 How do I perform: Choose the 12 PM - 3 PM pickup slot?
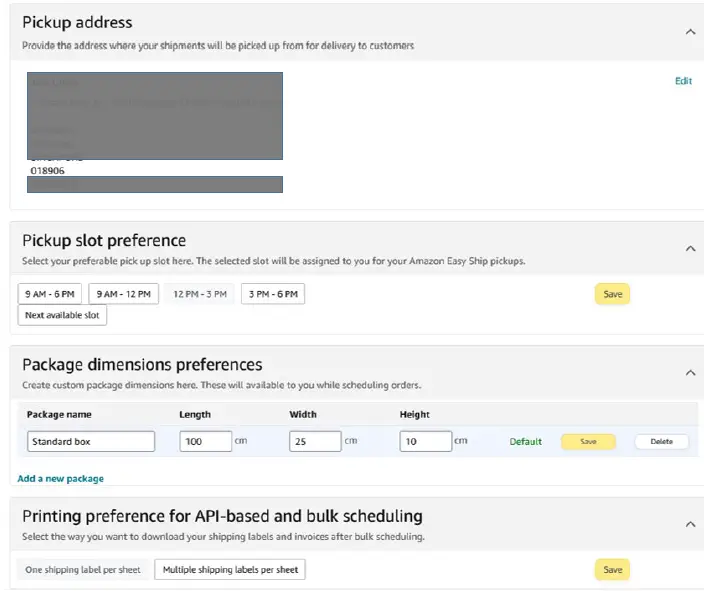click(x=200, y=294)
